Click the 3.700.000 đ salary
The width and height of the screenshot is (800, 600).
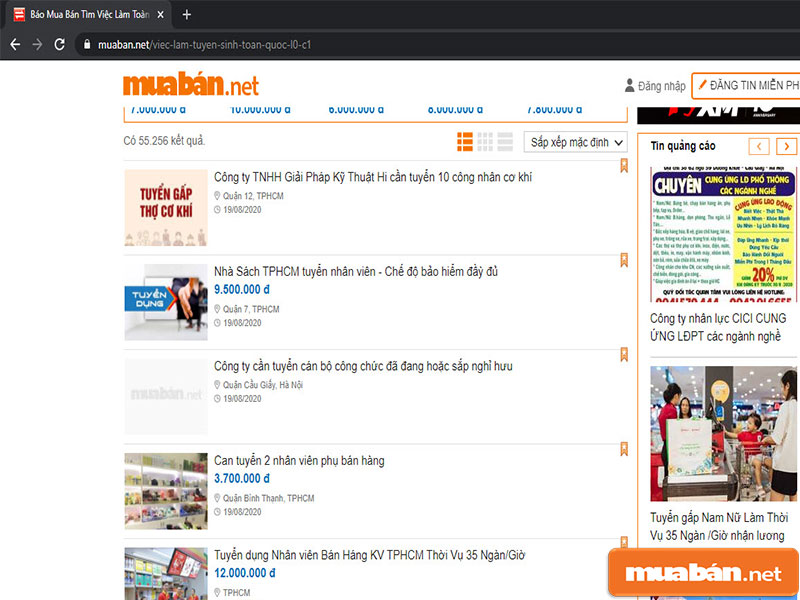242,478
